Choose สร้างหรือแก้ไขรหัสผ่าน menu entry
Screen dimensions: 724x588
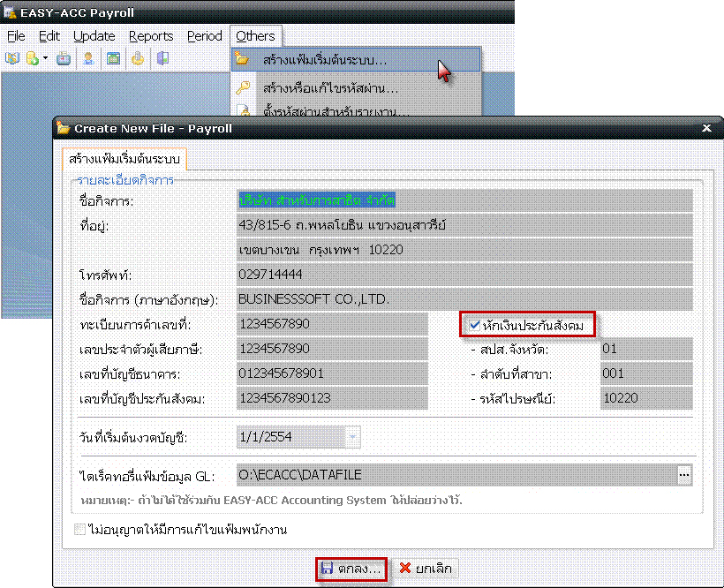coord(329,87)
